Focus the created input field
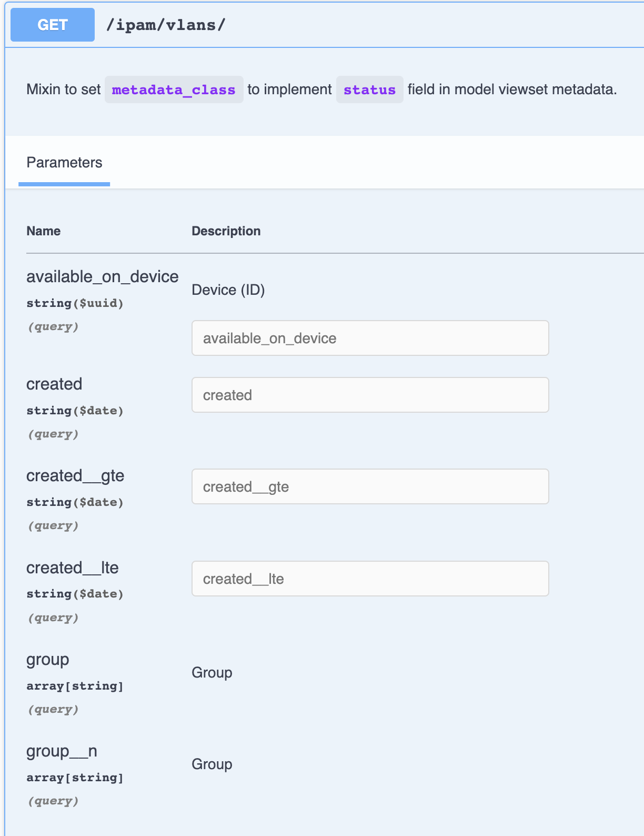 point(370,395)
